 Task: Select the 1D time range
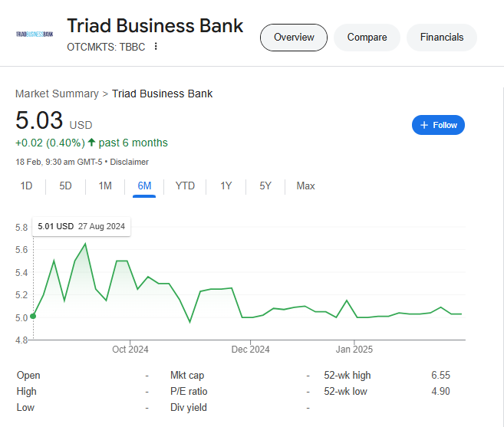pos(26,186)
